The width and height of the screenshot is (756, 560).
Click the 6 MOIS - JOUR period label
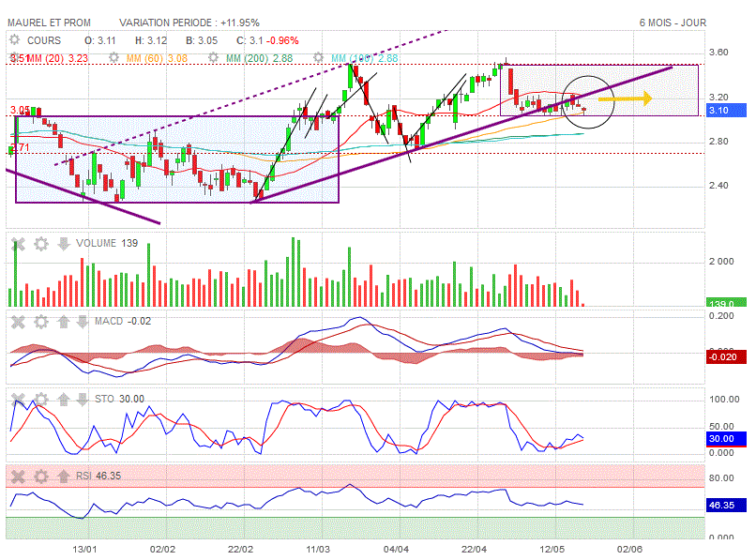(673, 23)
